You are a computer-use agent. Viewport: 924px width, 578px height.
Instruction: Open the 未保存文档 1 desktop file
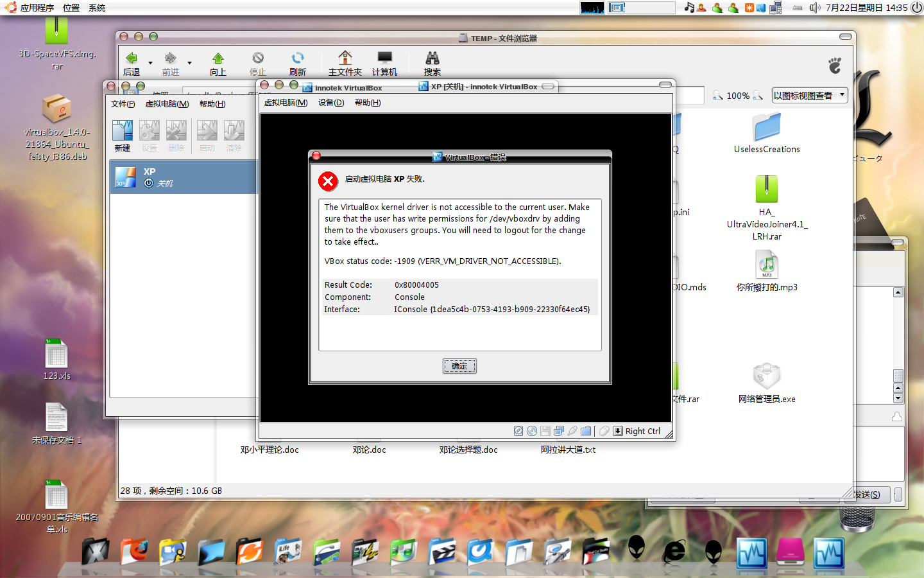click(x=56, y=424)
